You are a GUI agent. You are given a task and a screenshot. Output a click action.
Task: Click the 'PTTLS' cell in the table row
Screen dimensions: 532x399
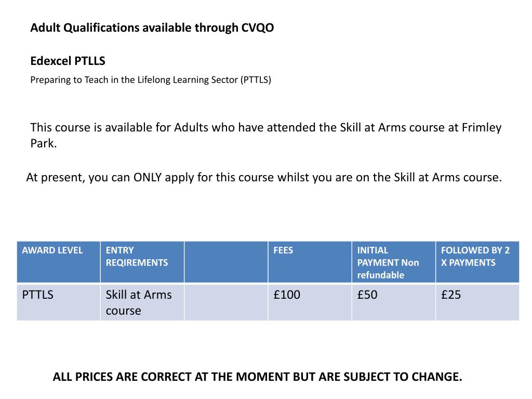pyautogui.click(x=58, y=302)
